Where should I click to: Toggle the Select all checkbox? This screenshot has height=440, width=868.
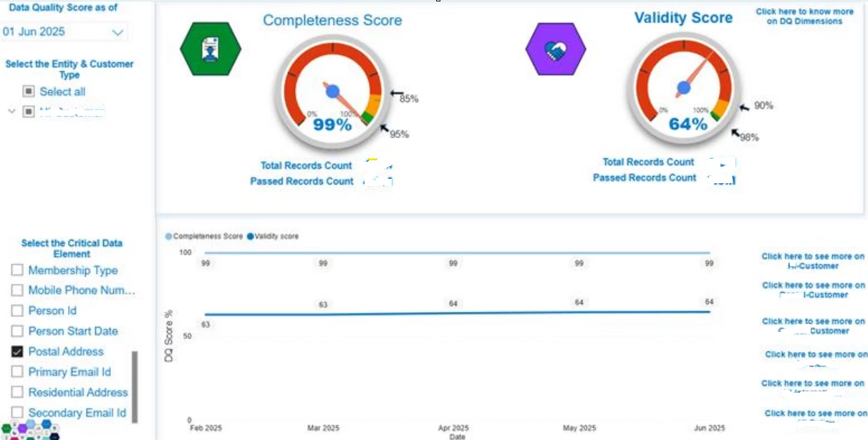click(x=29, y=92)
